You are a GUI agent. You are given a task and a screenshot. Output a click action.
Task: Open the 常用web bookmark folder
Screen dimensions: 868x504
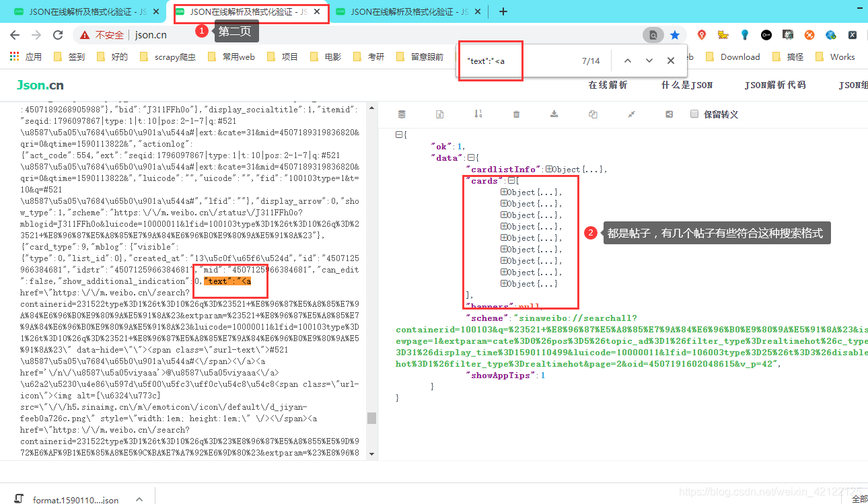tap(231, 57)
